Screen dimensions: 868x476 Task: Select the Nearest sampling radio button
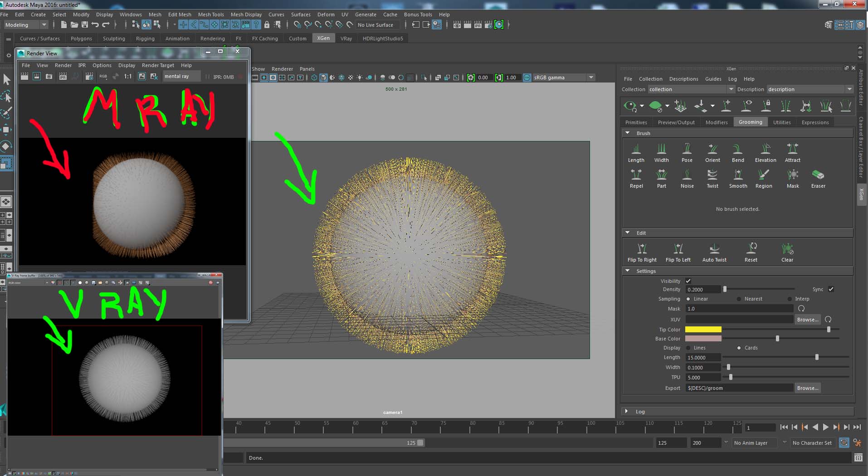click(739, 299)
